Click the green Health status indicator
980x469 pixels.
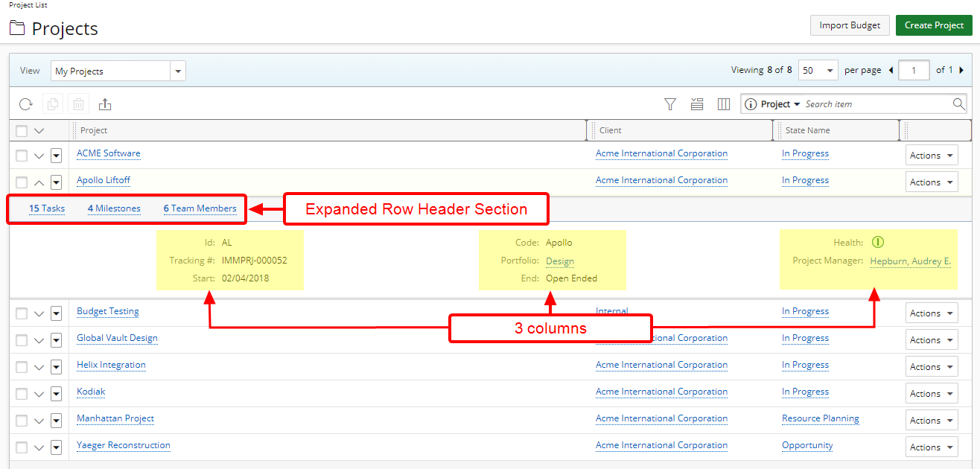[x=877, y=242]
